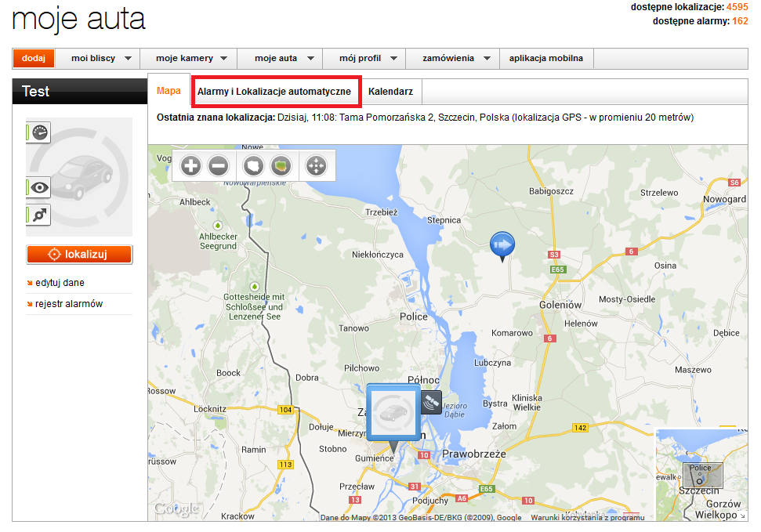Click the Komarowo label on map

pos(512,333)
